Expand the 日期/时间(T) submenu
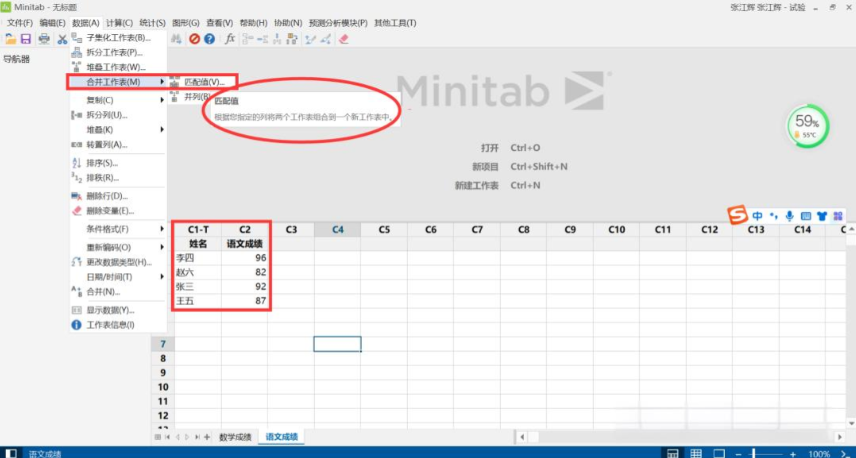Viewport: 856px width, 458px height. tap(118, 277)
